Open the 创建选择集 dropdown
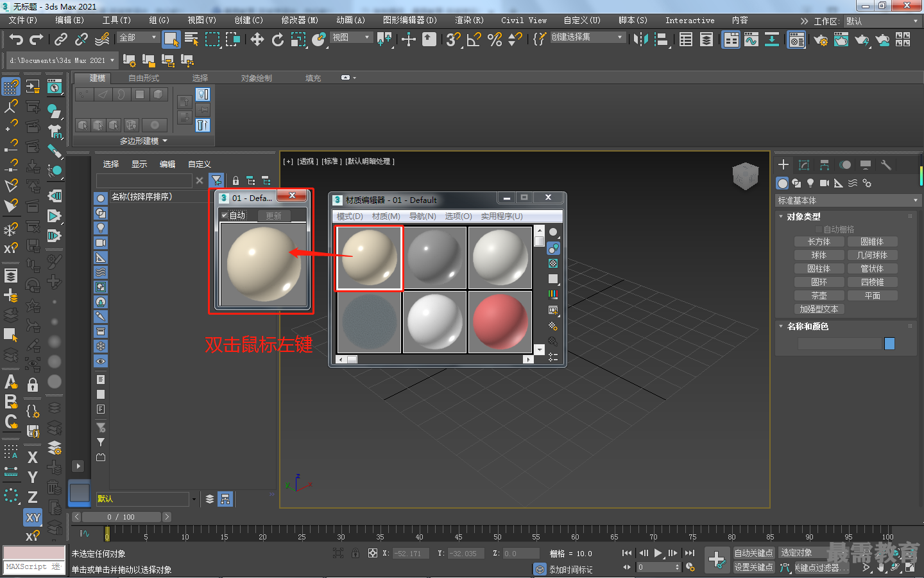This screenshot has width=924, height=578. [587, 37]
